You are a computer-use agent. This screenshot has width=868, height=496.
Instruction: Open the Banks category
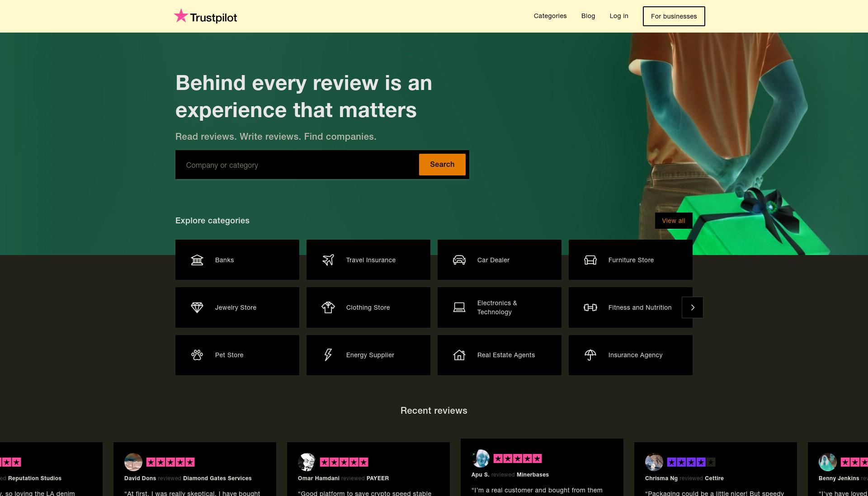pos(237,260)
